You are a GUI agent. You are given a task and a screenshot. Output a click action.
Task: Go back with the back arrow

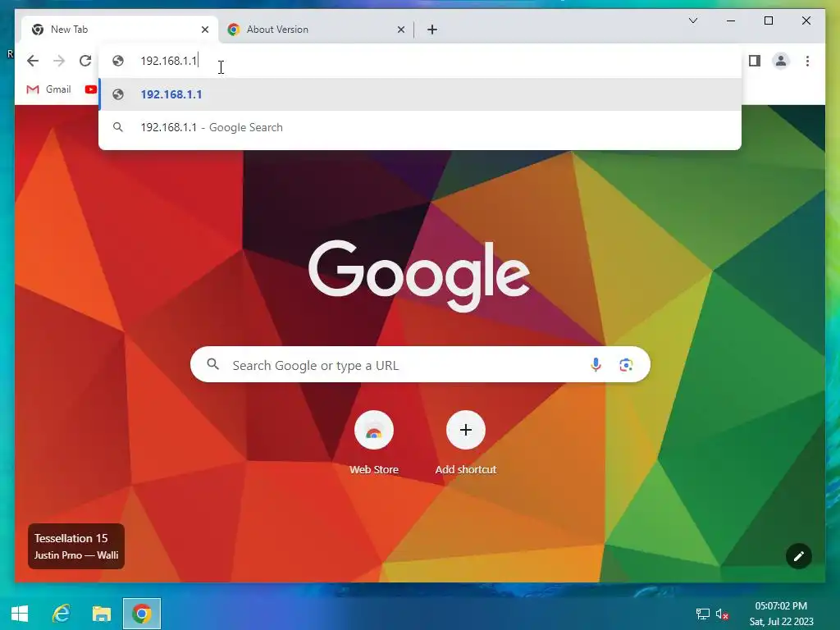33,61
